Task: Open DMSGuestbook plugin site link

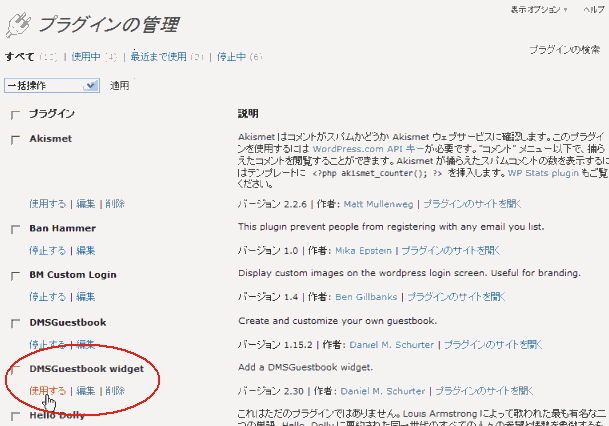Action: pyautogui.click(x=493, y=345)
